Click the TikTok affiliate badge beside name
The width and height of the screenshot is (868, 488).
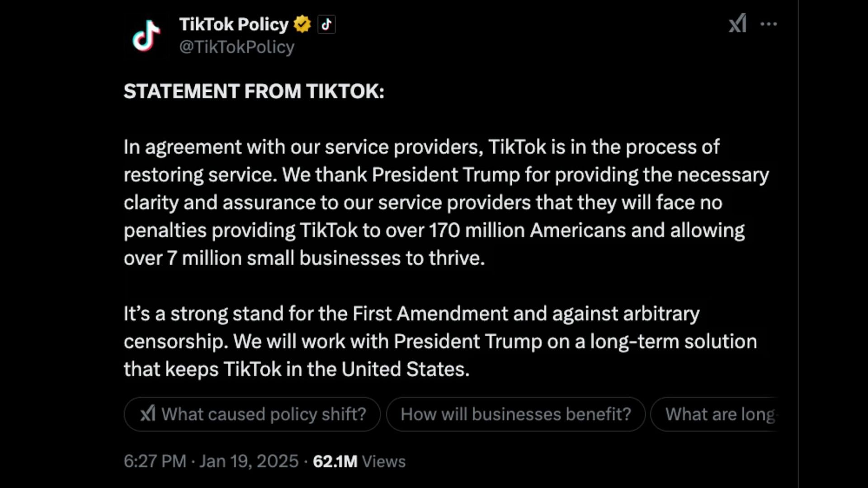click(x=326, y=24)
